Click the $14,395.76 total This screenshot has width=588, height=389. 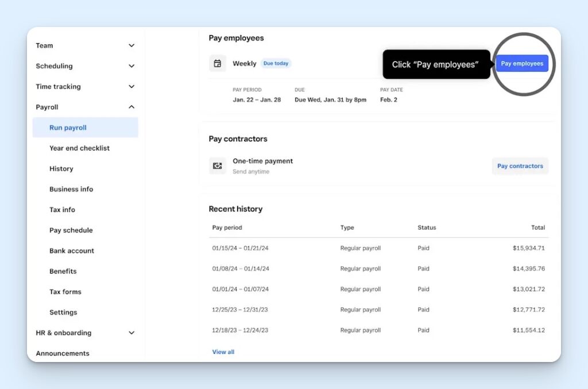528,268
